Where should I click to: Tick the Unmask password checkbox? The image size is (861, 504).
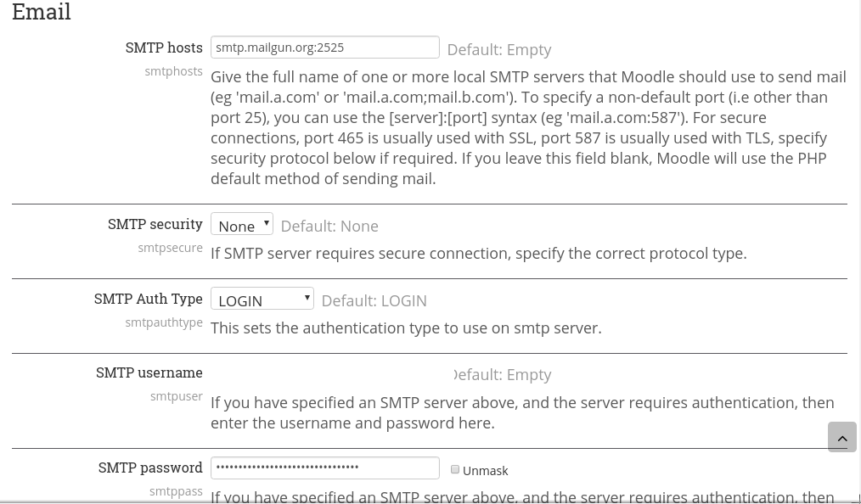click(x=455, y=469)
